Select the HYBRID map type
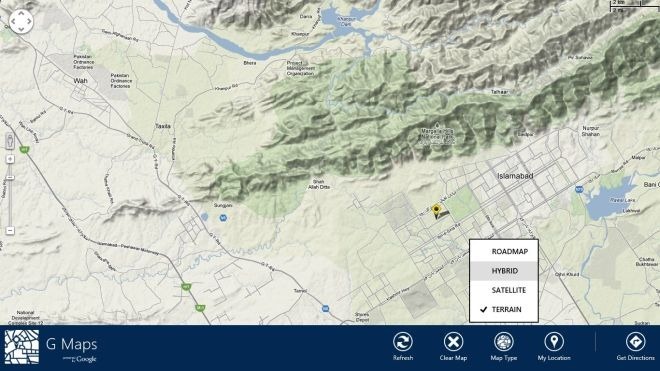 click(x=504, y=271)
